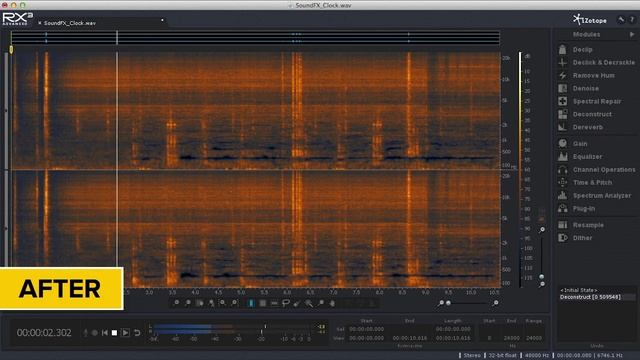
Task: Select the lasso selection tool
Action: pyautogui.click(x=286, y=303)
